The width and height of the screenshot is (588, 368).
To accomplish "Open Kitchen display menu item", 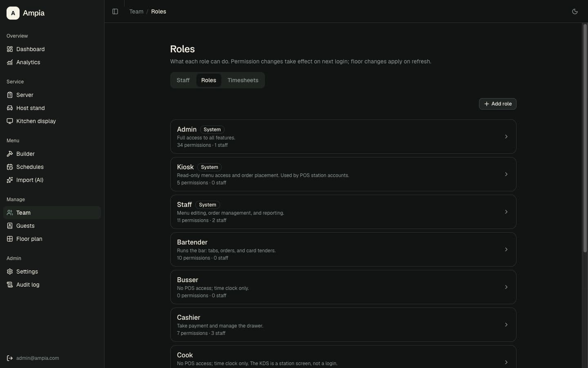I will pos(52,121).
